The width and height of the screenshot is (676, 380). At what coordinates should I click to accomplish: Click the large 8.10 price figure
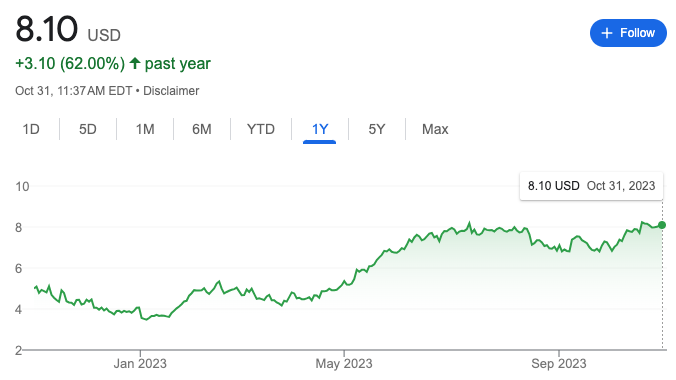(x=47, y=29)
